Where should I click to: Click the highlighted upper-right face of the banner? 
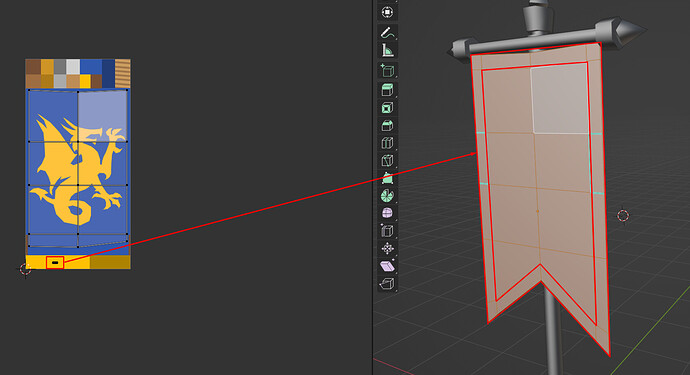click(x=560, y=99)
